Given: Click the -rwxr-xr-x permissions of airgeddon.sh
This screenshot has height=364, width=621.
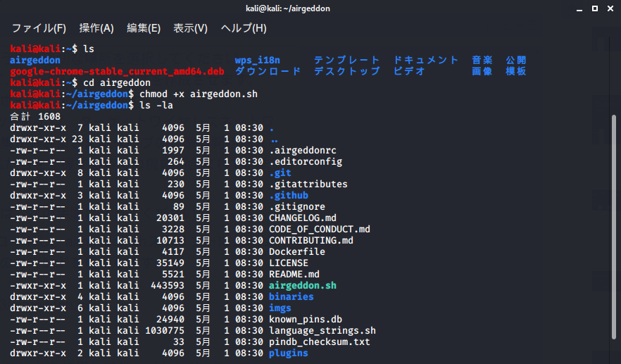Looking at the screenshot, I should click(38, 286).
